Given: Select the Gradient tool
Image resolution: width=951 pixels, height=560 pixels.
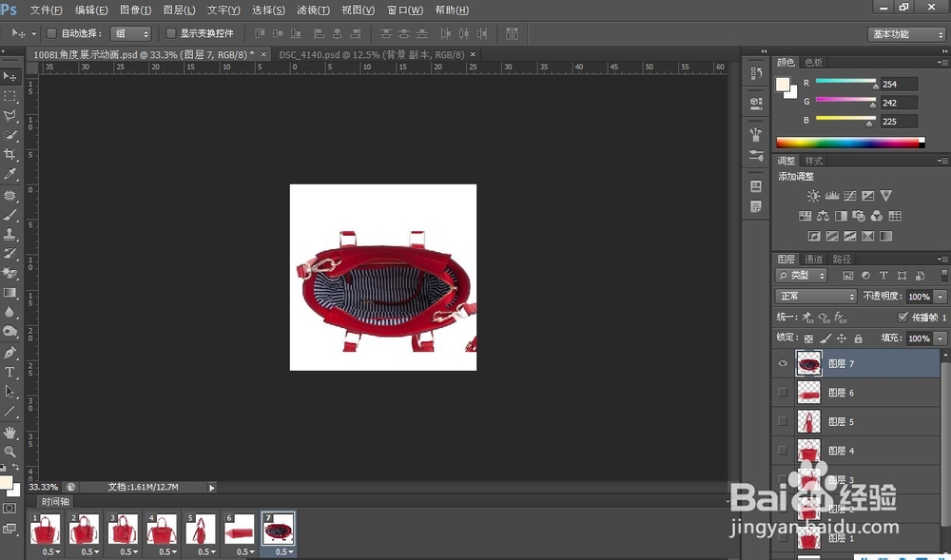Looking at the screenshot, I should (10, 293).
